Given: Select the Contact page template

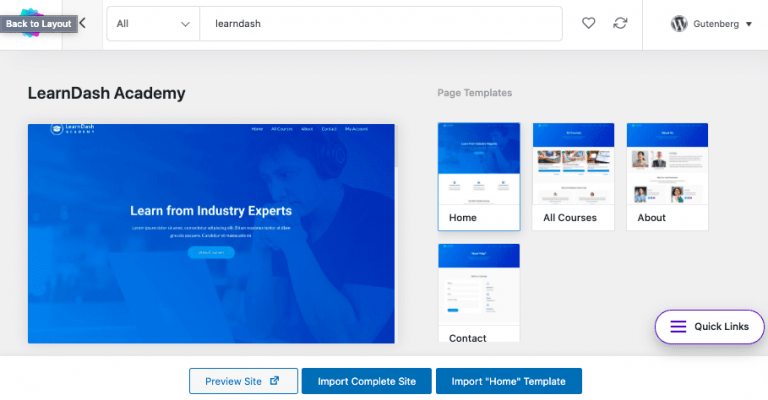Looking at the screenshot, I should click(479, 293).
